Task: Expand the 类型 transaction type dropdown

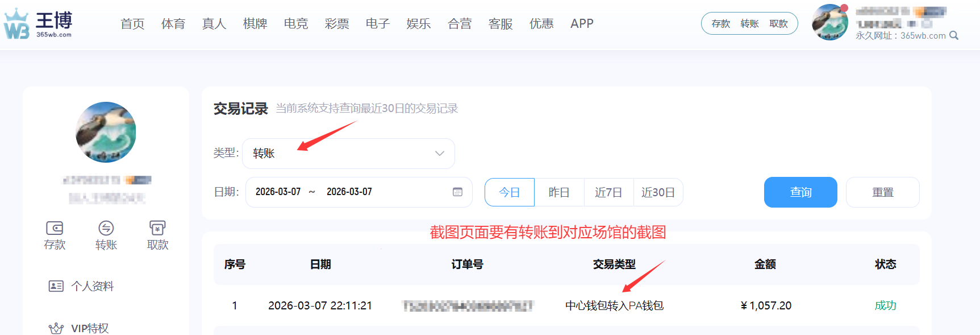Action: (x=348, y=154)
